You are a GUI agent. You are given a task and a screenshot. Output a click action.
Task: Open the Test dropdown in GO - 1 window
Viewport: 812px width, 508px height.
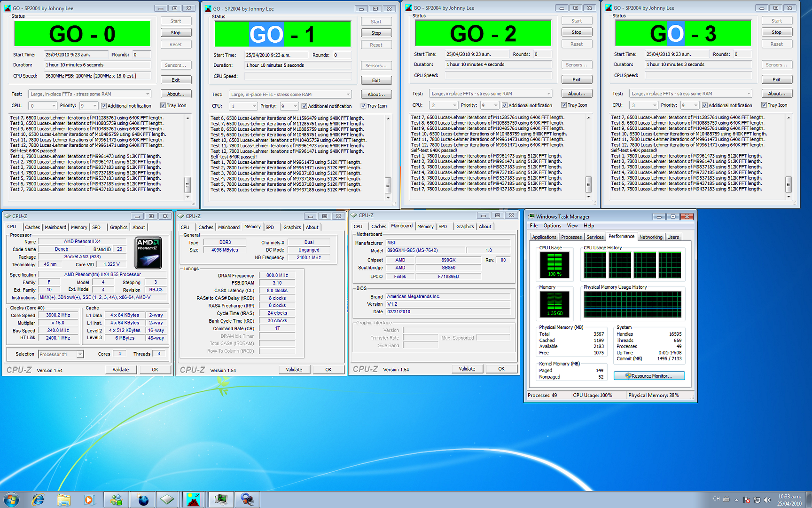290,95
